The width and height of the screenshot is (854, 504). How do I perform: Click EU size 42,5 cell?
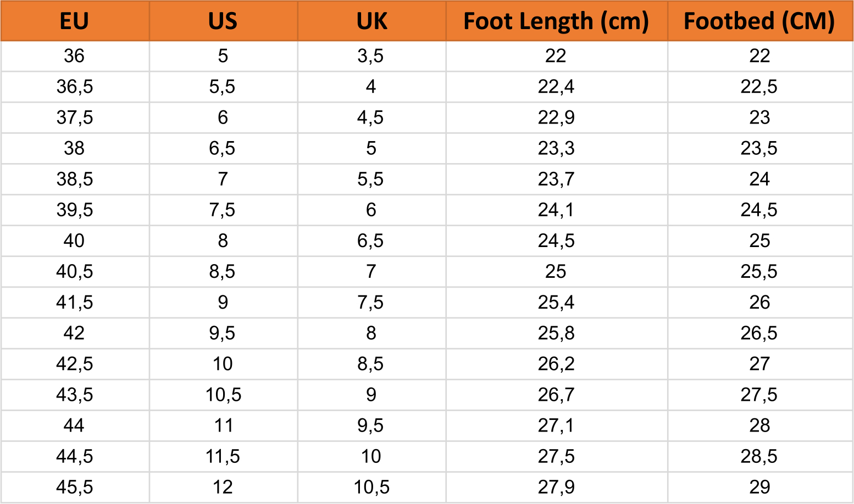(74, 364)
